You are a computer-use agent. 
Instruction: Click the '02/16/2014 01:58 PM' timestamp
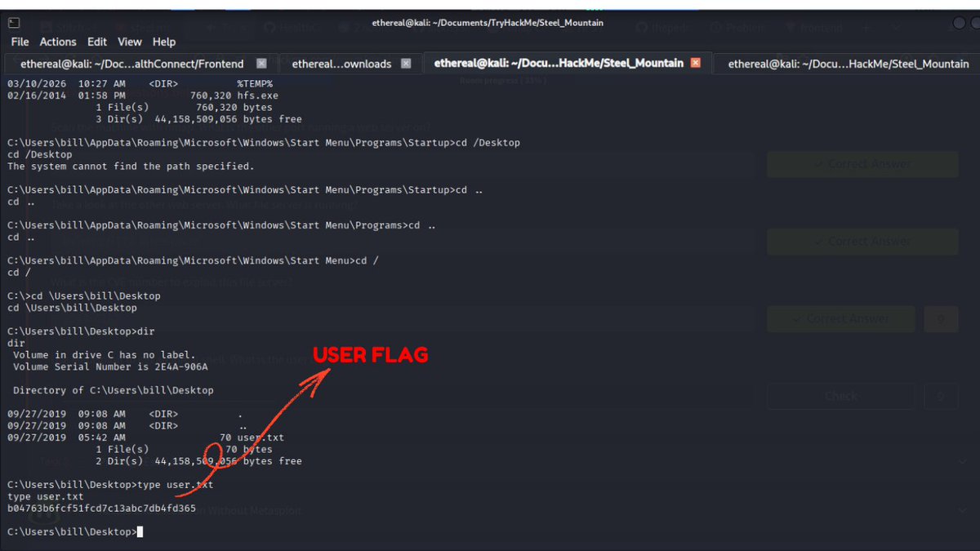click(x=66, y=96)
